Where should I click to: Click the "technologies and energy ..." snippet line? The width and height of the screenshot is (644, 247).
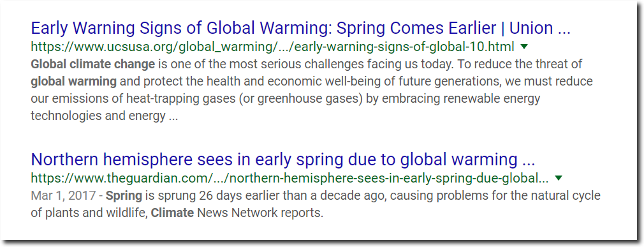point(105,116)
